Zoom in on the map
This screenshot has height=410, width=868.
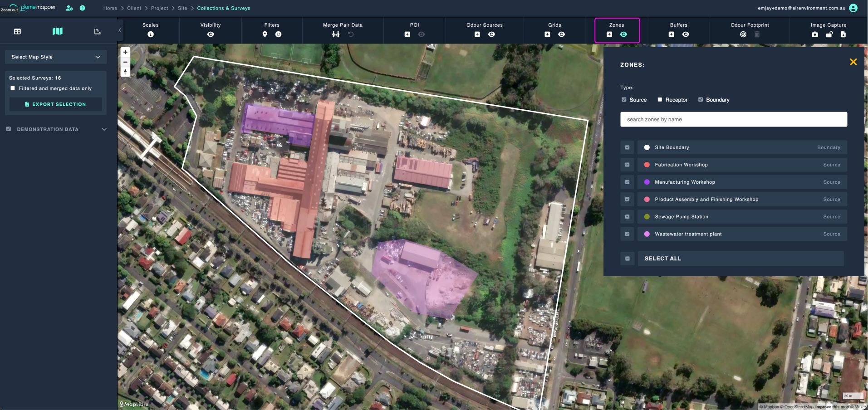[x=125, y=52]
